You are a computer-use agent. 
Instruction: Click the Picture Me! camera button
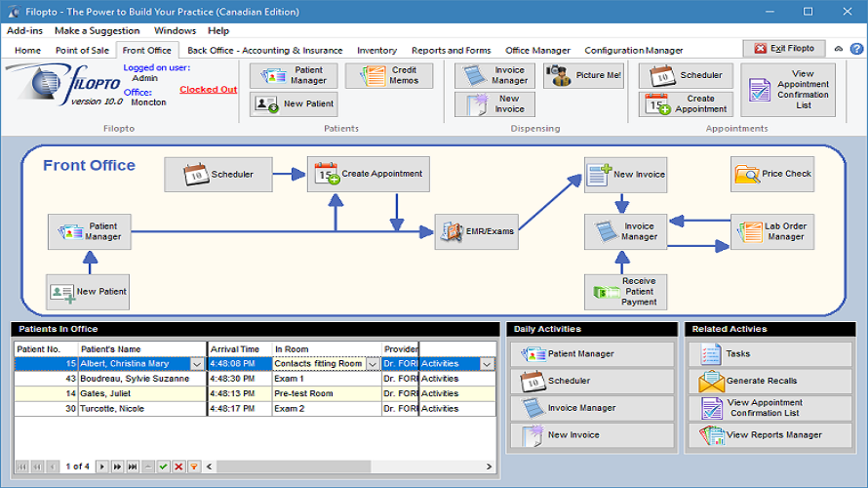[x=583, y=76]
